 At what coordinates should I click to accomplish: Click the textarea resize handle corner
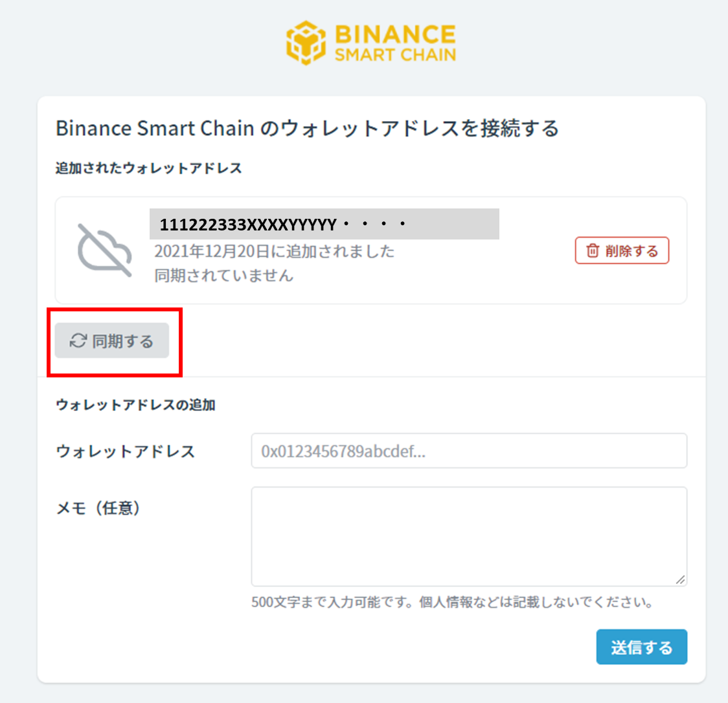tap(680, 579)
